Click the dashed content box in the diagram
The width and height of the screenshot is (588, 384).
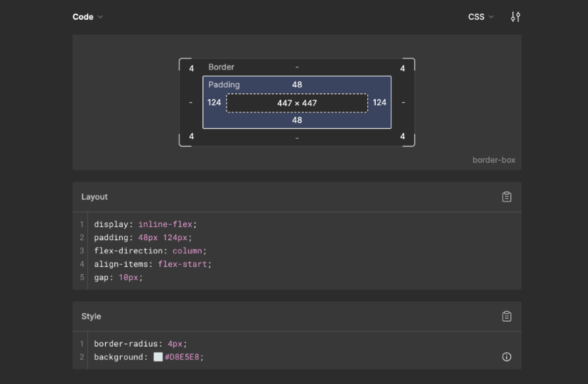click(297, 102)
